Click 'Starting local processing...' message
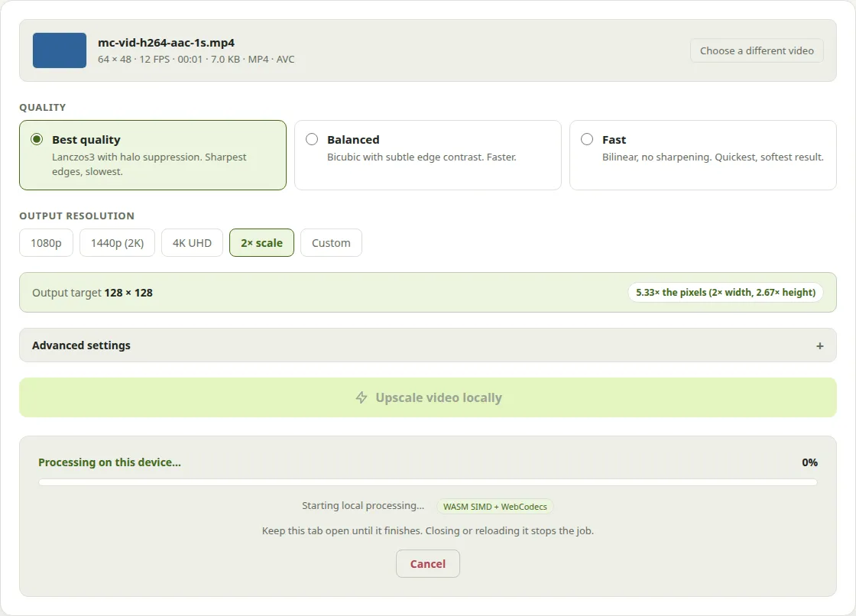This screenshot has width=856, height=616. 363,506
